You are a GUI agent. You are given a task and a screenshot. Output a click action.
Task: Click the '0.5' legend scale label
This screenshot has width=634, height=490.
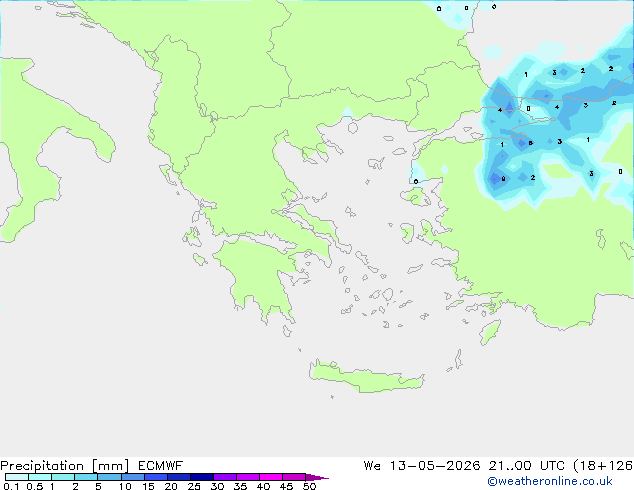pos(35,486)
